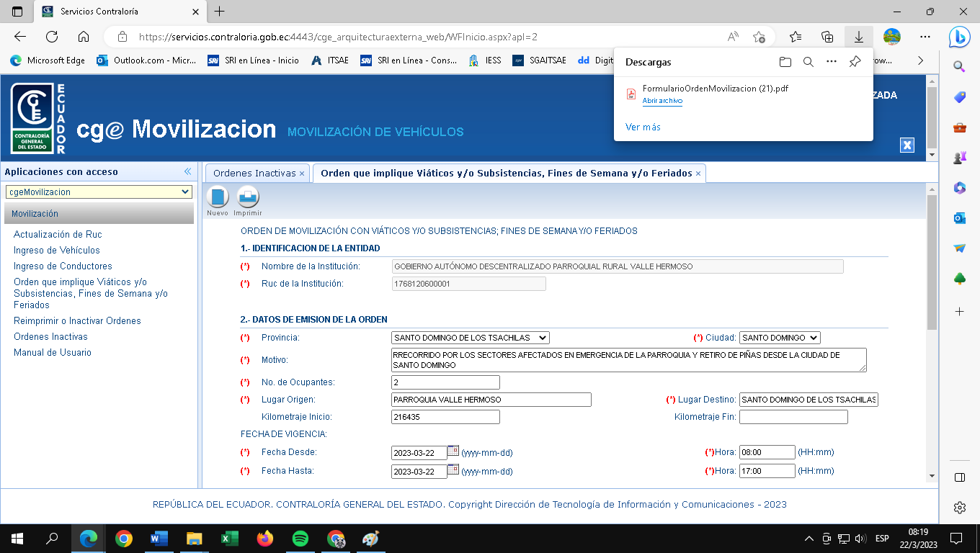The height and width of the screenshot is (553, 980).
Task: Collapse the Aplicaciones con acceso panel
Action: 188,171
